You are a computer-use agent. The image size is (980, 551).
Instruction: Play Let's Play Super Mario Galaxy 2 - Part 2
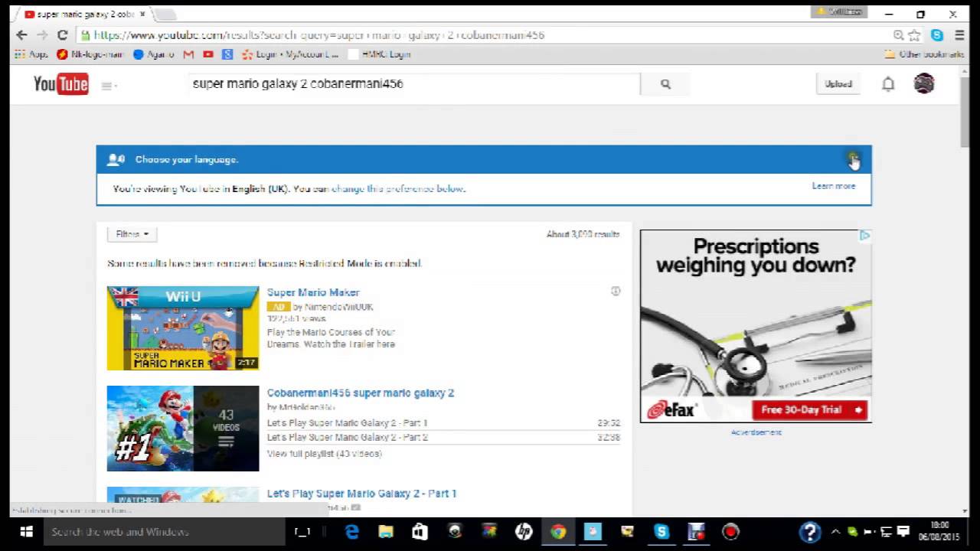coord(348,438)
